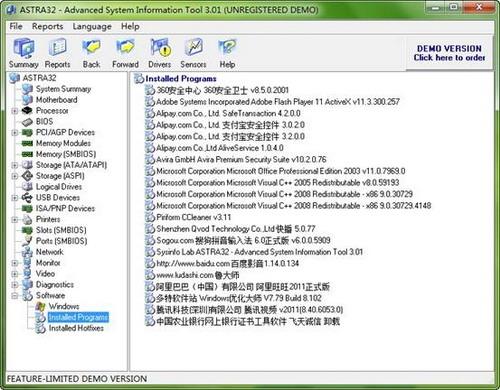Select Microsoft Office Professional Edition 2003 entry
Viewport: 500px width, 390px height.
281,171
